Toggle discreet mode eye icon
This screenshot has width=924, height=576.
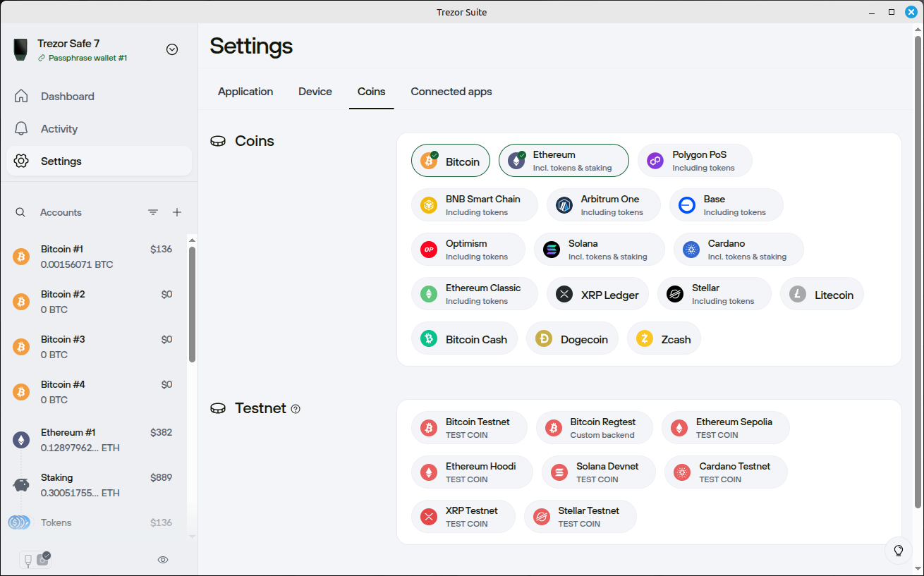163,560
